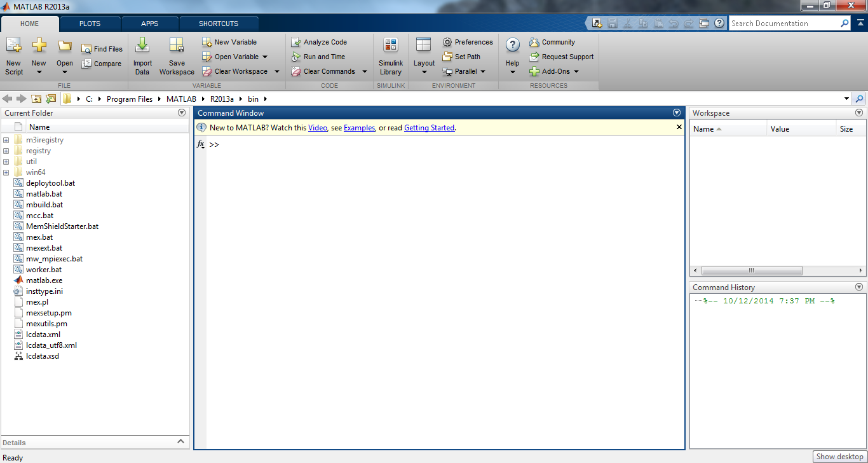Go back to the previous folder
Image resolution: width=868 pixels, height=463 pixels.
(x=8, y=99)
